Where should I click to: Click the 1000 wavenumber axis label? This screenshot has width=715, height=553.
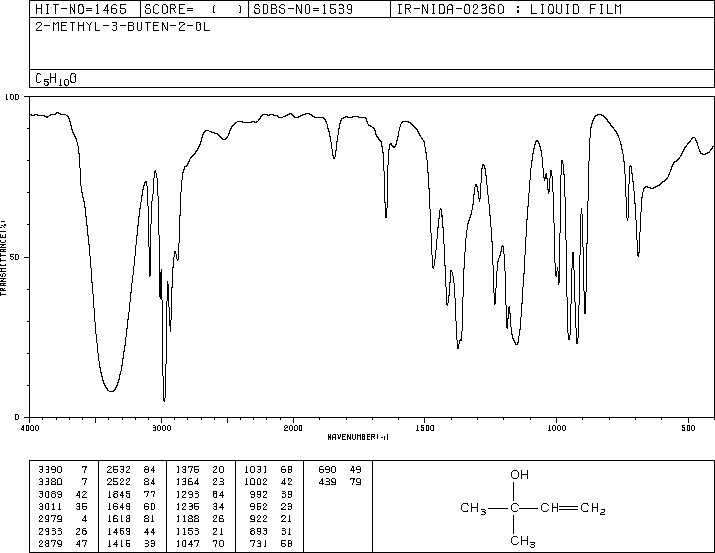[556, 428]
